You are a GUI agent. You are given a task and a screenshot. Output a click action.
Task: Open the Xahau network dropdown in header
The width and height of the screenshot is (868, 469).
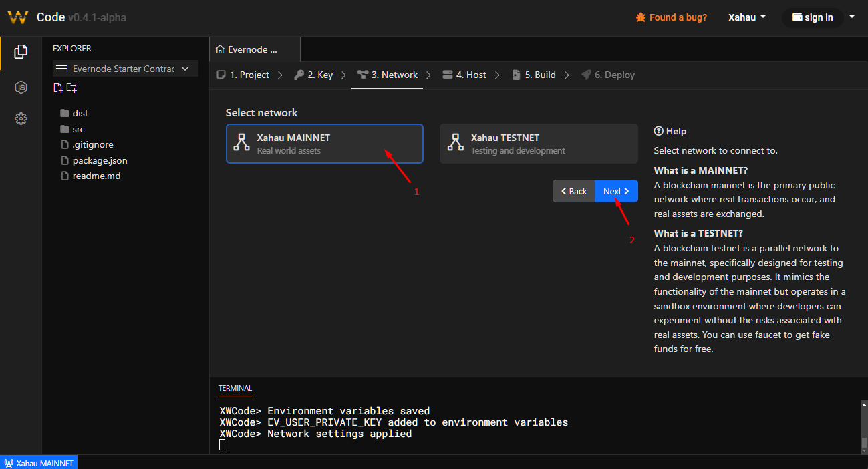(747, 17)
